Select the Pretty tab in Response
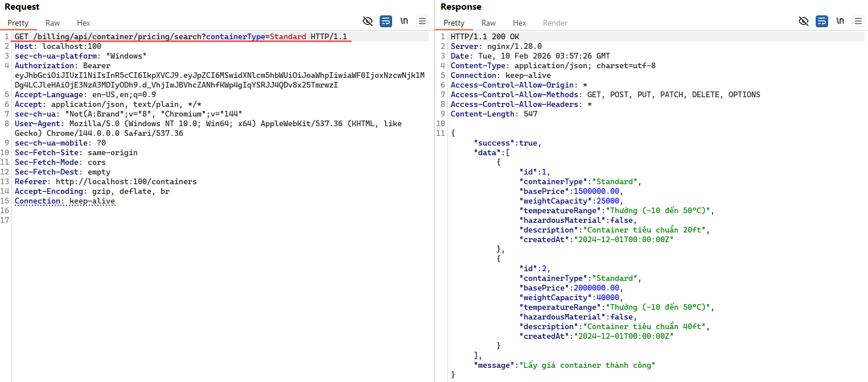The image size is (868, 382). [x=454, y=23]
